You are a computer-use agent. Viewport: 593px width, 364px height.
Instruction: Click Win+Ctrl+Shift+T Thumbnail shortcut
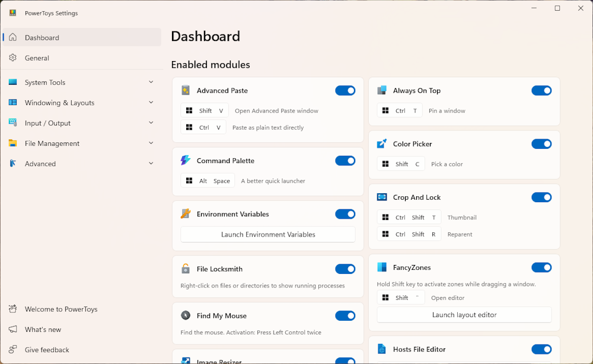pos(409,218)
